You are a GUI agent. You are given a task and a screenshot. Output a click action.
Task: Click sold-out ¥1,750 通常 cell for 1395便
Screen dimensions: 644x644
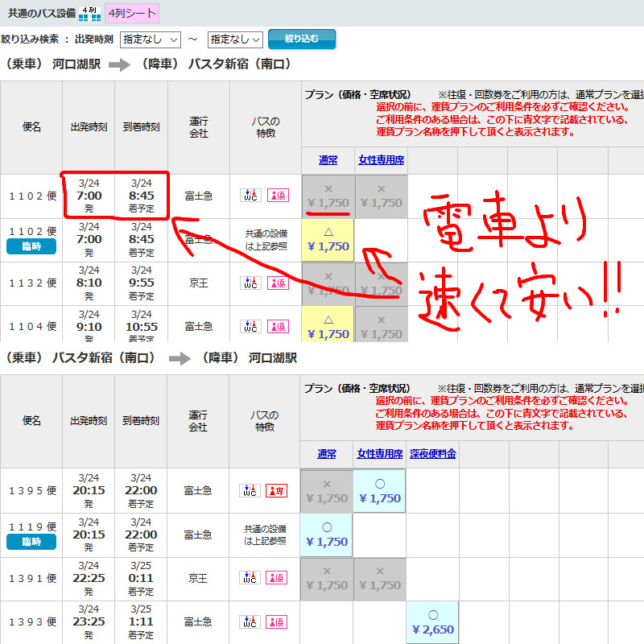(327, 491)
